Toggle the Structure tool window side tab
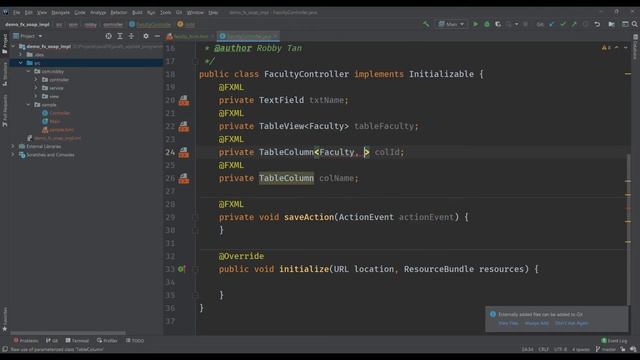Screen dimensions: 640x360 [x=4, y=74]
